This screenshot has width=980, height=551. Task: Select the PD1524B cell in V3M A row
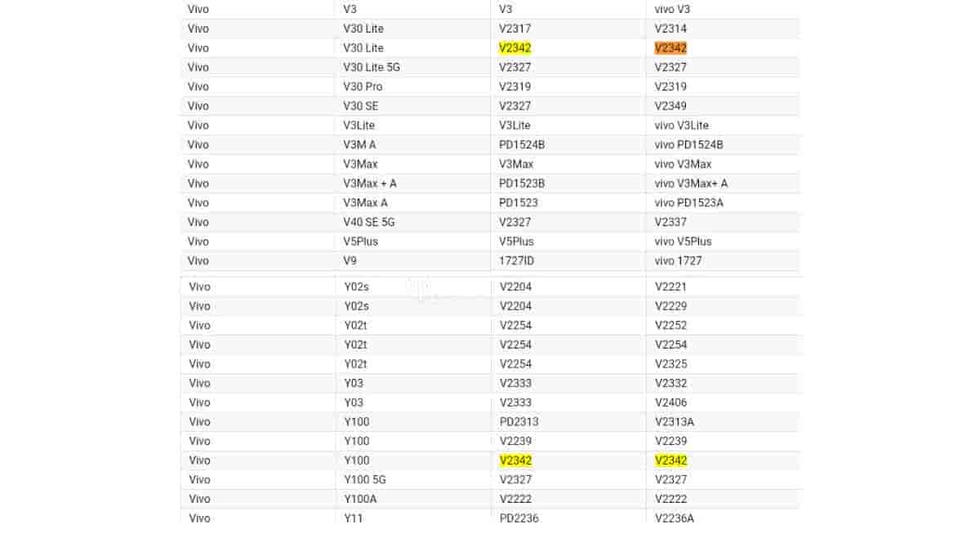click(522, 144)
